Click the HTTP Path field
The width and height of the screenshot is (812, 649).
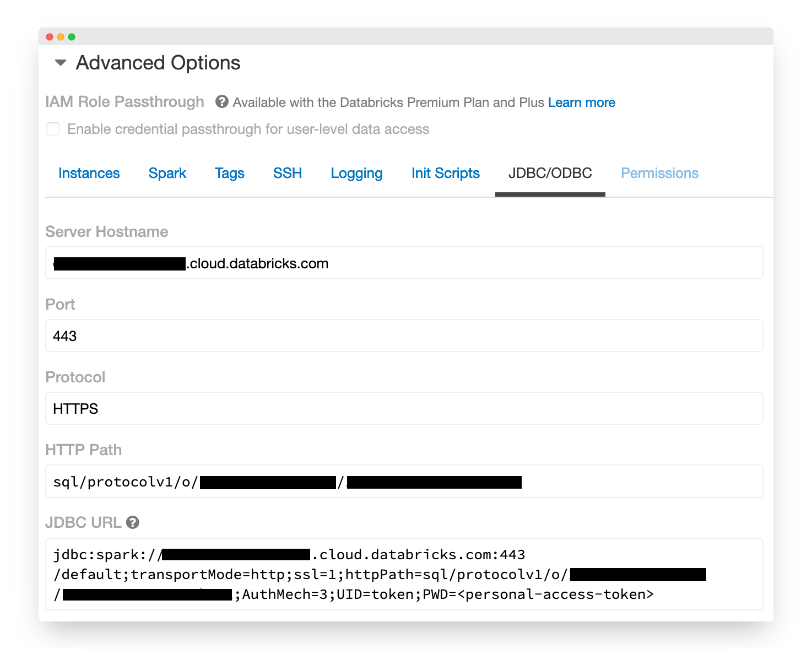coord(634,482)
